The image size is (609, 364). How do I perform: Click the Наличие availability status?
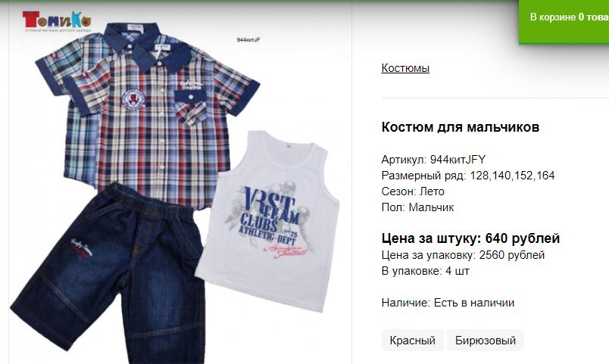(448, 303)
